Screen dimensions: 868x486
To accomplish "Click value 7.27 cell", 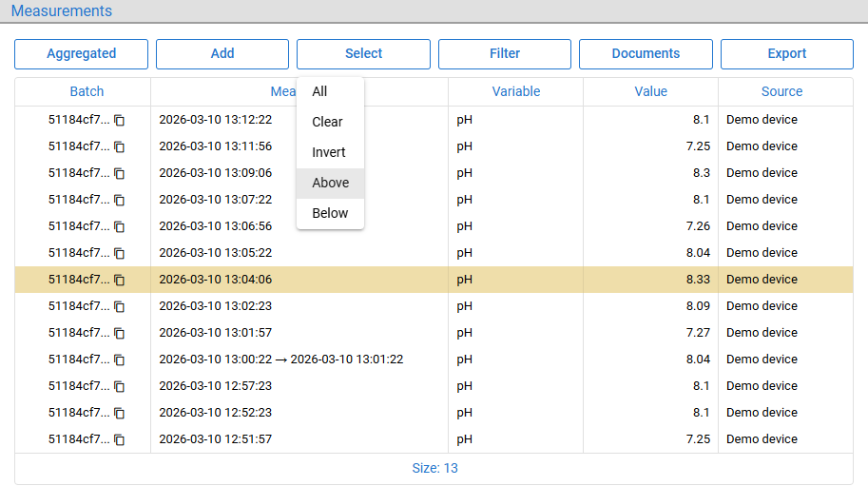I will 698,332.
